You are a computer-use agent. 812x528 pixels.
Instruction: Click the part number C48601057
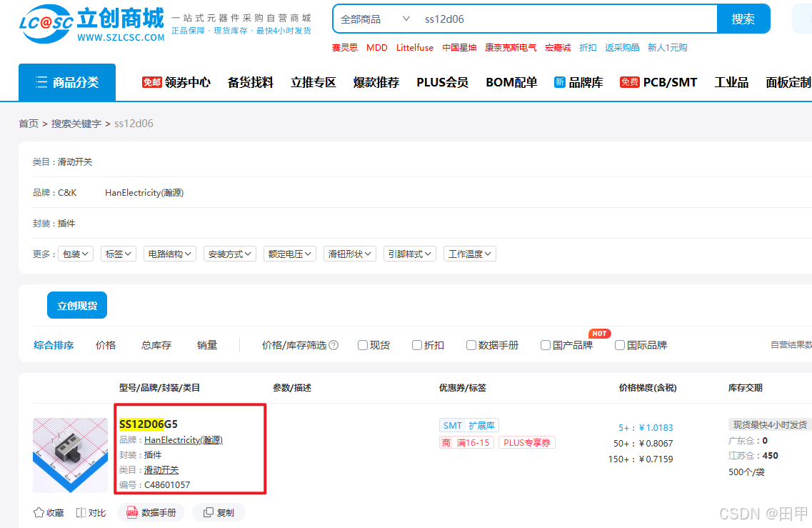[x=167, y=485]
